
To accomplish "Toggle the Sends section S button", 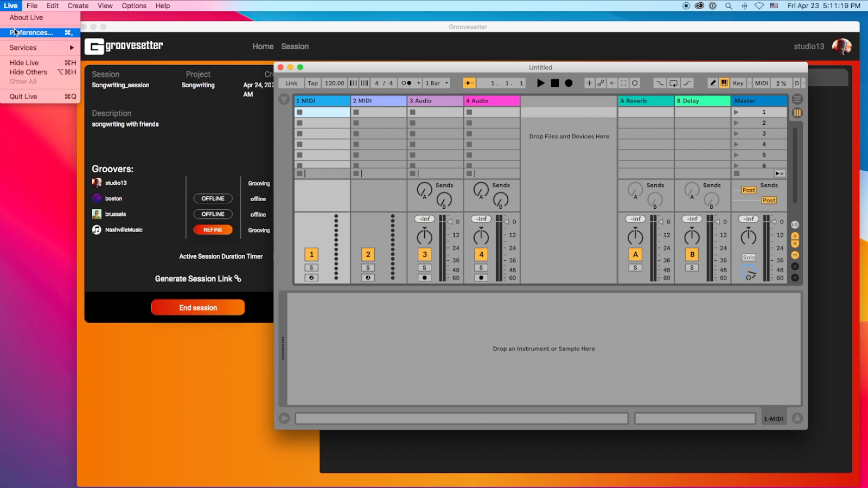I will (x=795, y=236).
